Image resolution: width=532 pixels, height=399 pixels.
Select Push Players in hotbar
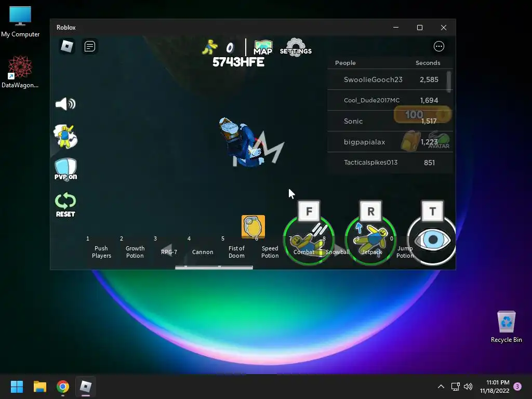[101, 252]
